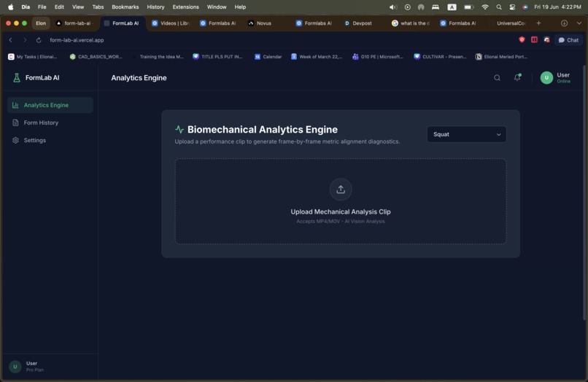
Task: Click the downloads icon in tab bar
Action: coord(564,23)
